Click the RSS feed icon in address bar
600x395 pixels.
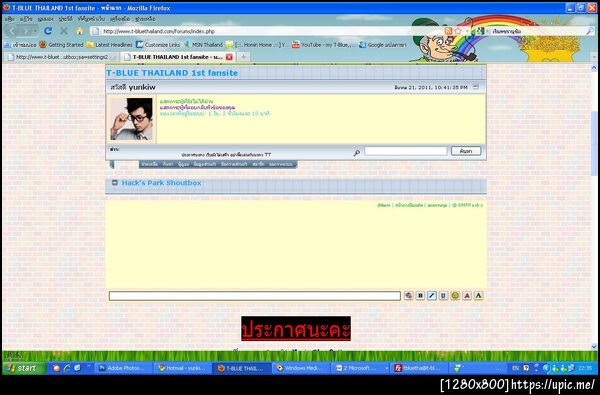click(448, 31)
